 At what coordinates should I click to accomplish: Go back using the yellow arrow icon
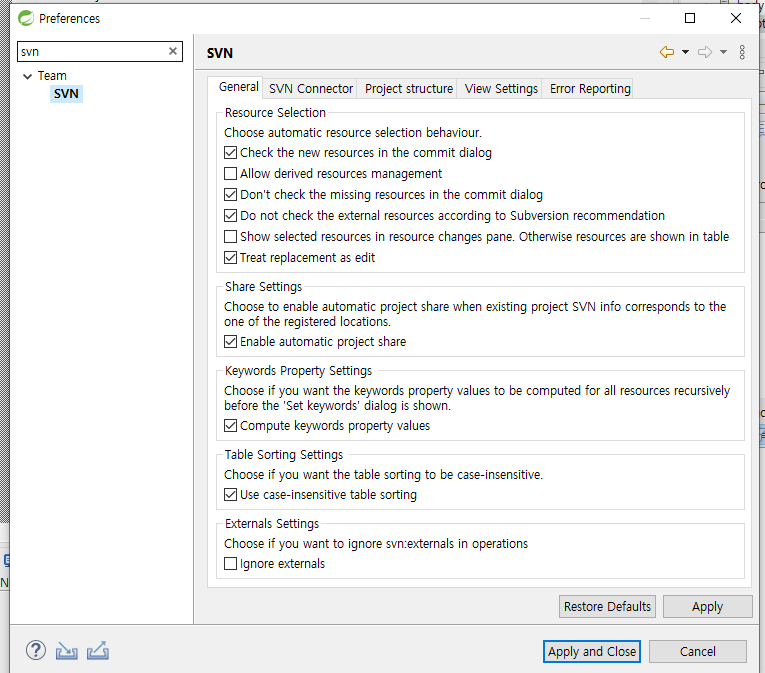point(667,52)
